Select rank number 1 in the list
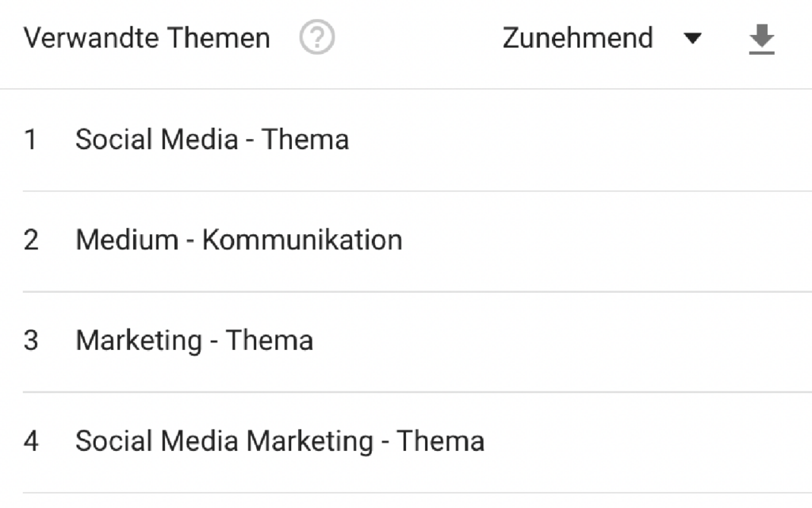 (31, 140)
